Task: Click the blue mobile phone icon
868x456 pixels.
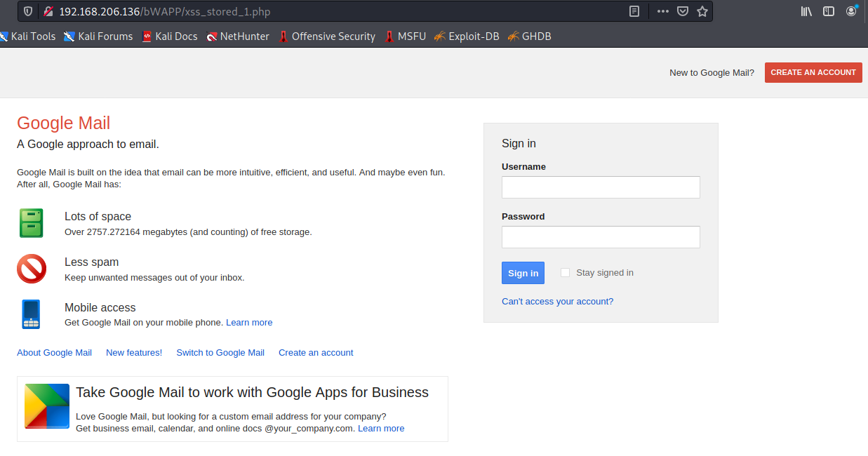Action: click(31, 314)
